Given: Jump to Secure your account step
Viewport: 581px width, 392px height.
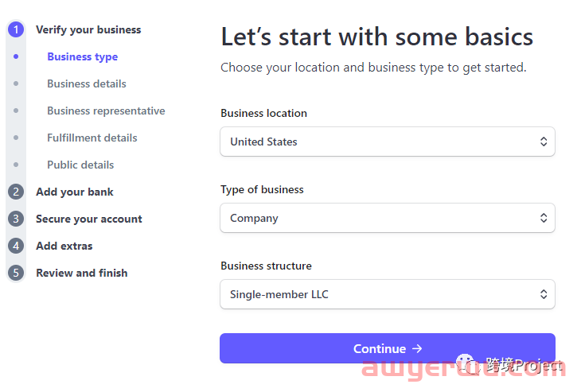Looking at the screenshot, I should click(89, 219).
